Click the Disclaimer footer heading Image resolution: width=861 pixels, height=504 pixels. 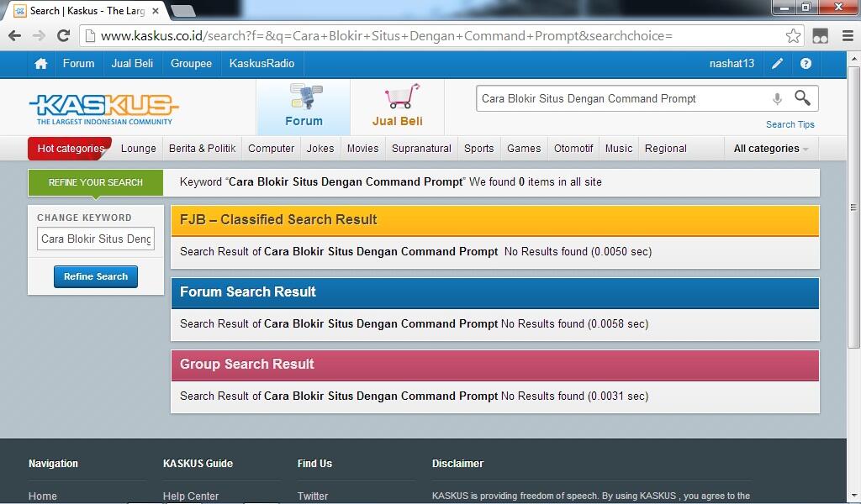[x=457, y=464]
